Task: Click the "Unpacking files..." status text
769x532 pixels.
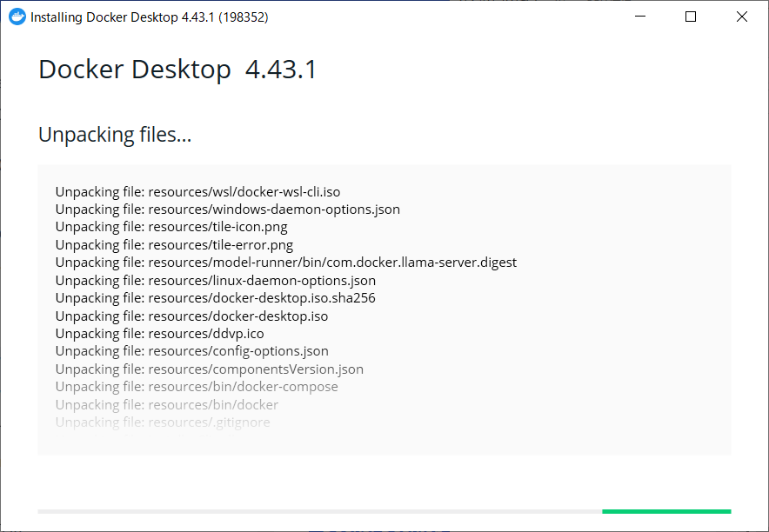Action: pyautogui.click(x=115, y=135)
